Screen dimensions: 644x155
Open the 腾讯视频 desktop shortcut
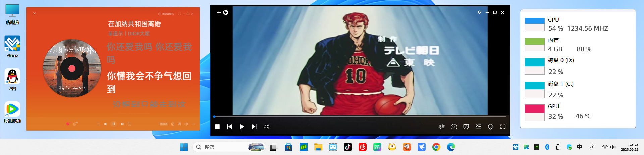(12, 112)
